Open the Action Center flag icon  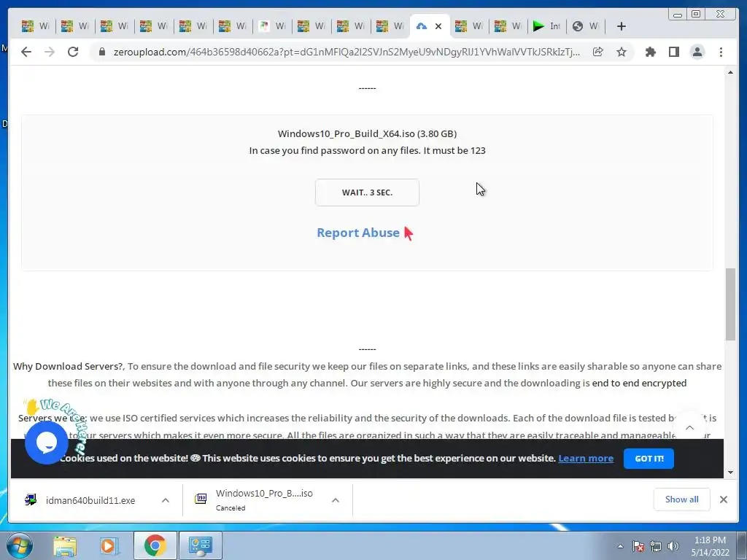(638, 546)
